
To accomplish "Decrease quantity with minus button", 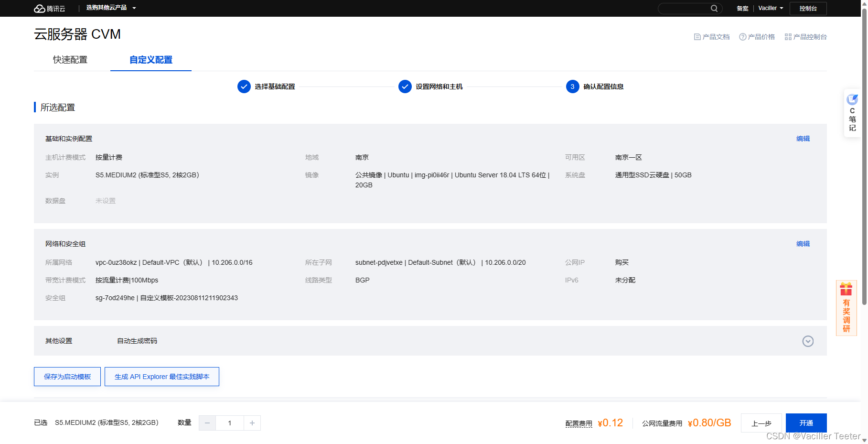I will 207,423.
